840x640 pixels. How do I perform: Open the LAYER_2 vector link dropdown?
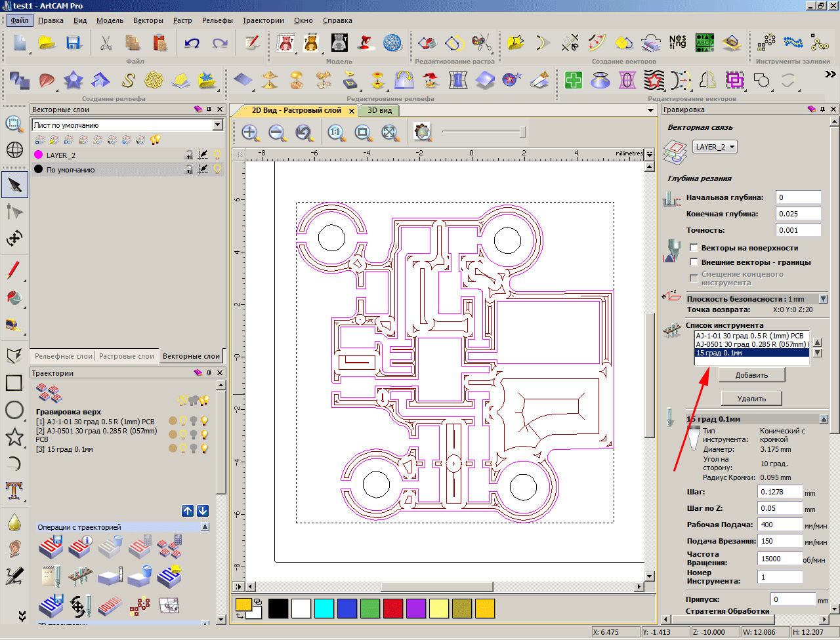coord(715,147)
